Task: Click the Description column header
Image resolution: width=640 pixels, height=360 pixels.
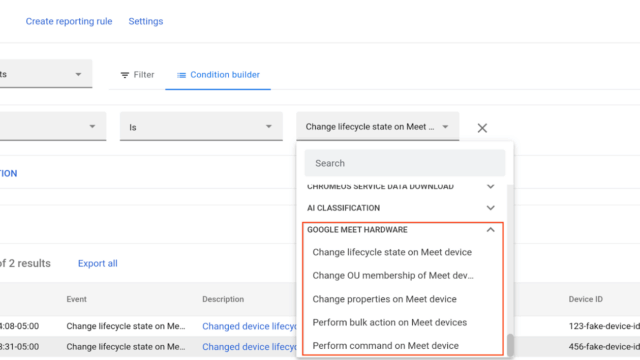Action: tap(223, 299)
